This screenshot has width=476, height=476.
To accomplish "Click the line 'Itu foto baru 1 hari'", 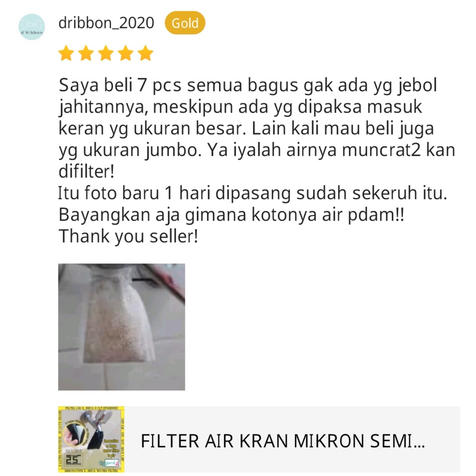I will coord(252,193).
